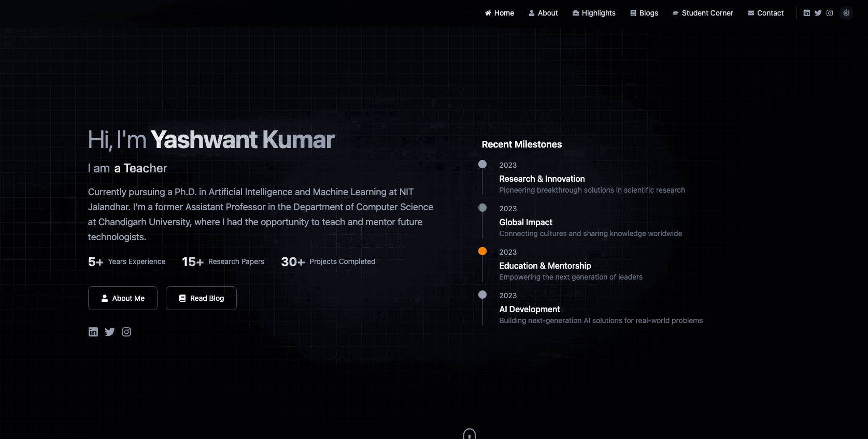Click Twitter bird icon below hero buttons
The height and width of the screenshot is (439, 868).
110,332
